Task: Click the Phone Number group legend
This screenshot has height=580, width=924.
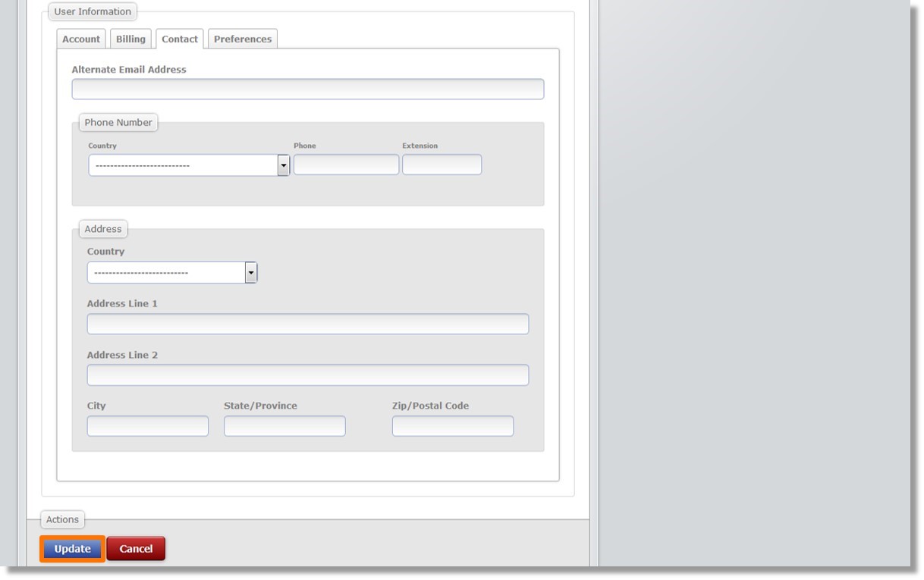Action: [x=118, y=122]
